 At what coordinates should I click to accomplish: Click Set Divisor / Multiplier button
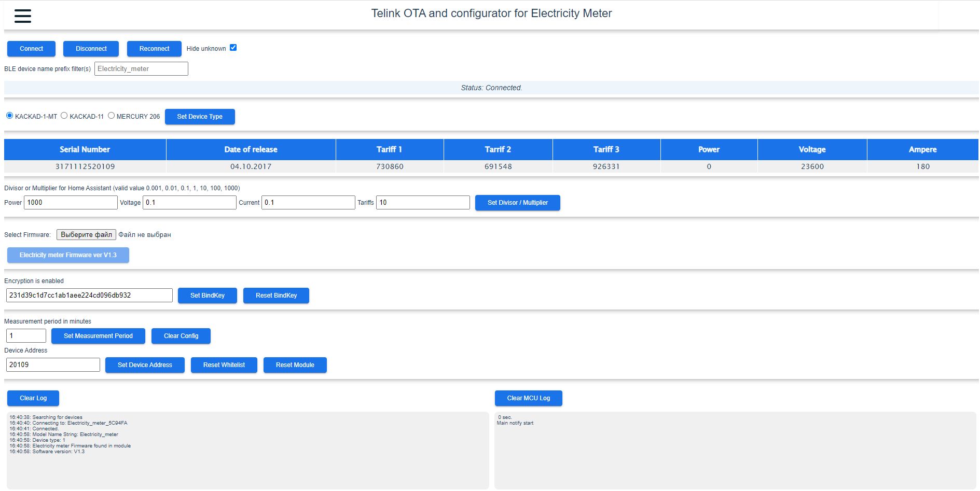click(518, 203)
